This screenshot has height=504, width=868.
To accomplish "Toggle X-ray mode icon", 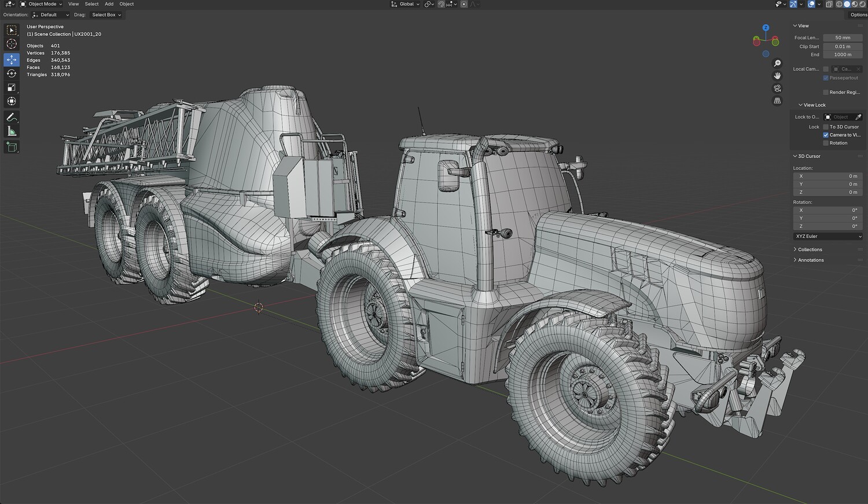I will [x=829, y=4].
